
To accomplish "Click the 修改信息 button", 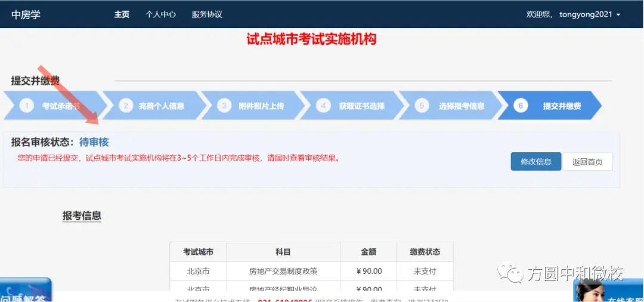I will 535,162.
